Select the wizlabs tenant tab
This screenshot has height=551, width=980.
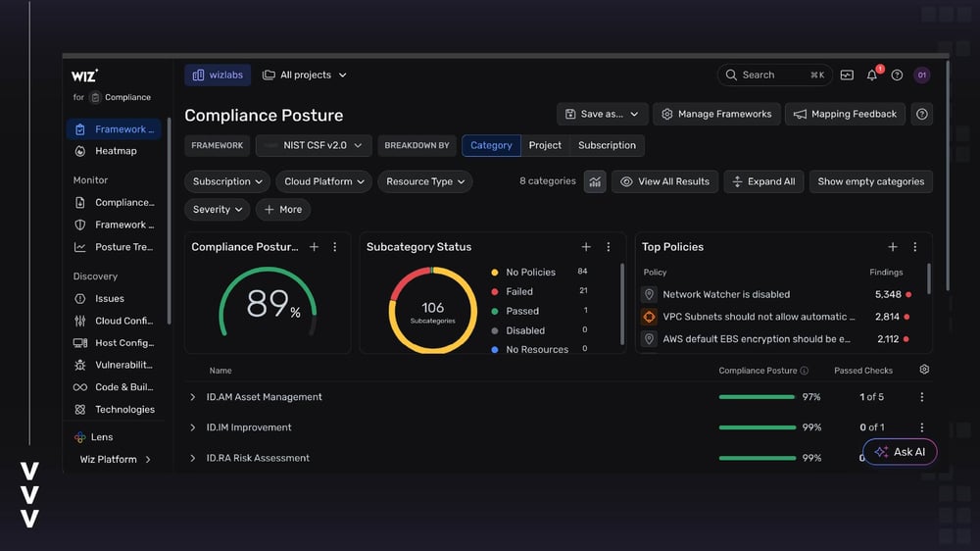click(x=218, y=75)
